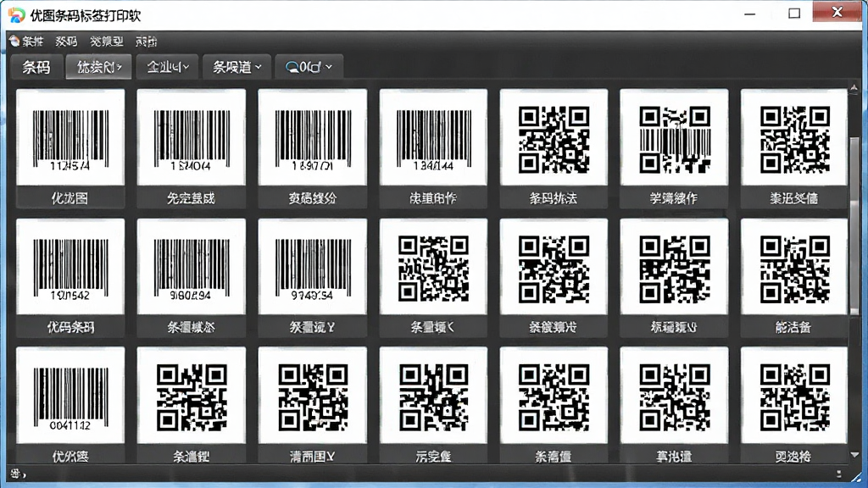Open the last menu bar item
This screenshot has height=488, width=868.
click(x=147, y=42)
